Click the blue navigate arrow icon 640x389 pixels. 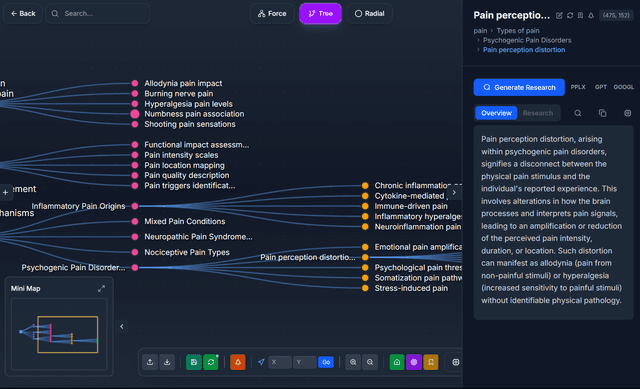point(261,362)
